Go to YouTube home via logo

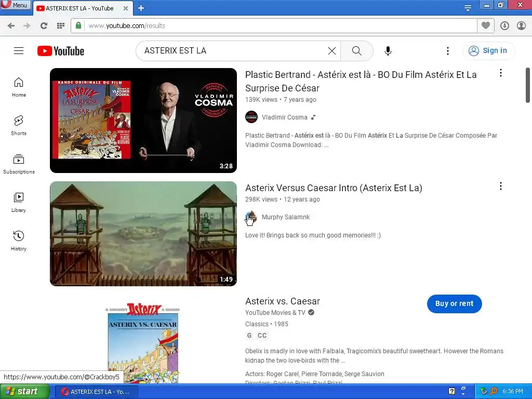pos(61,51)
